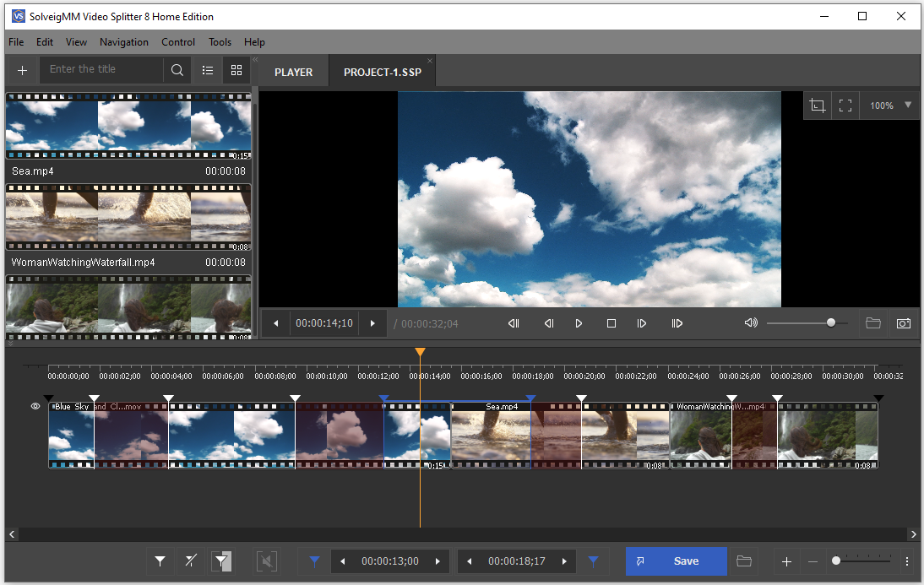Take a snapshot with the camera icon

[904, 323]
